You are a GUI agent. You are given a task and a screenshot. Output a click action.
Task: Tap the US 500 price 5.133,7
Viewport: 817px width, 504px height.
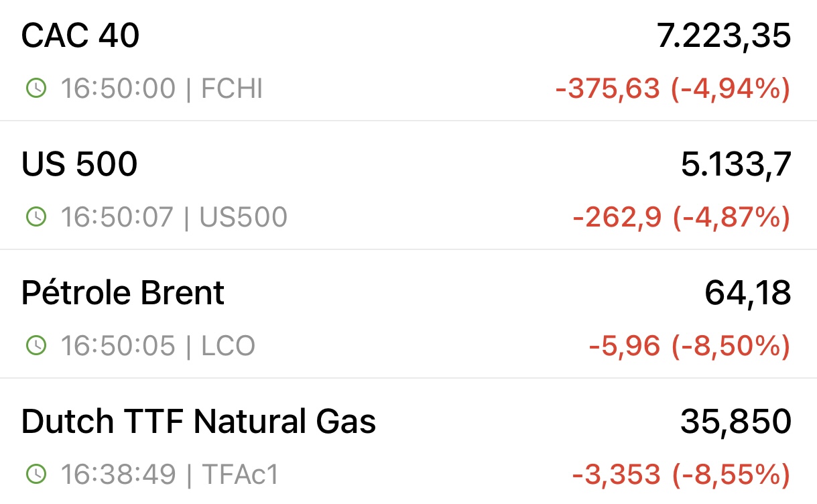pyautogui.click(x=736, y=165)
